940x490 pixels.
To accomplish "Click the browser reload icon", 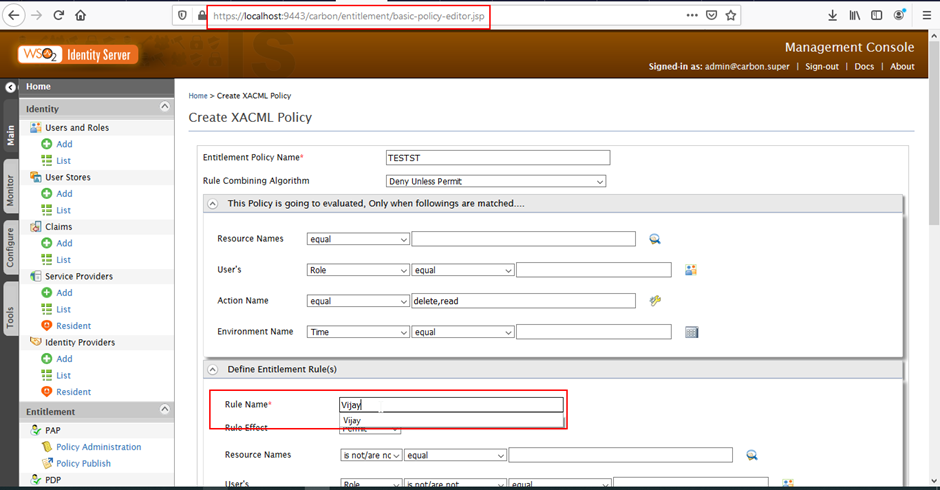I will [59, 16].
